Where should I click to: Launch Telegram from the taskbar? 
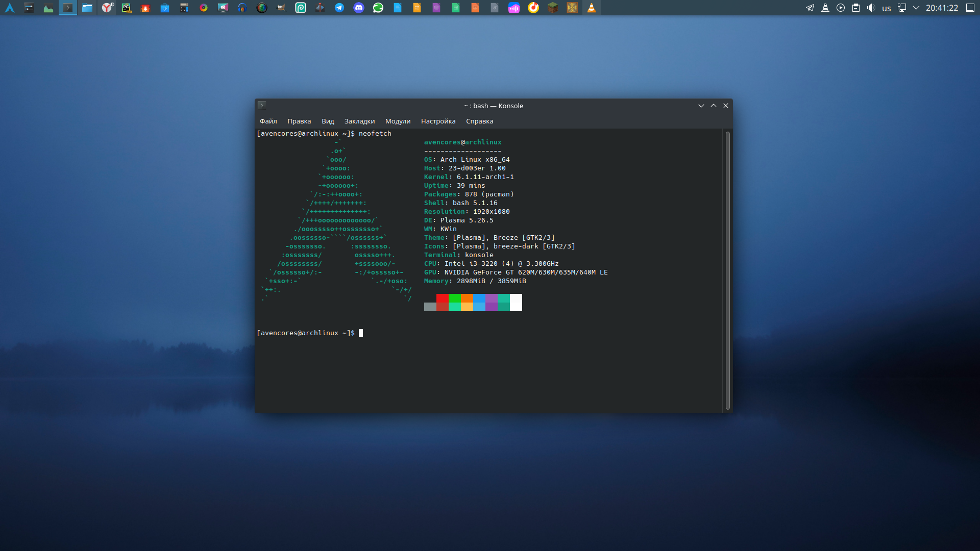pos(339,8)
